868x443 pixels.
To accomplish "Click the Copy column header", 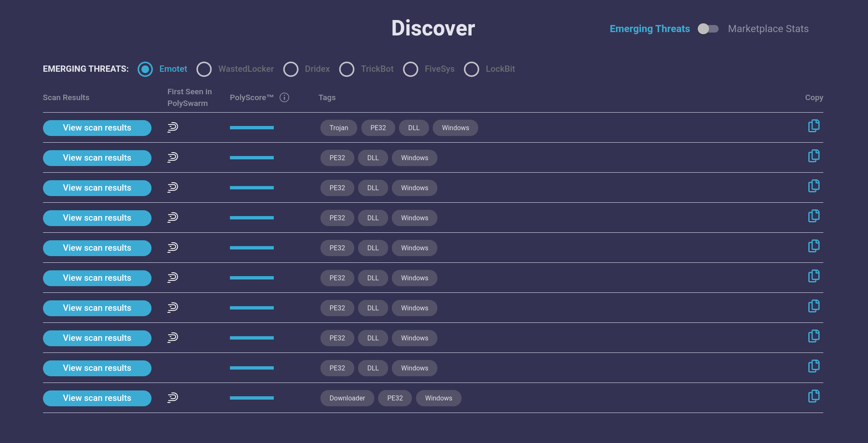I will 814,98.
